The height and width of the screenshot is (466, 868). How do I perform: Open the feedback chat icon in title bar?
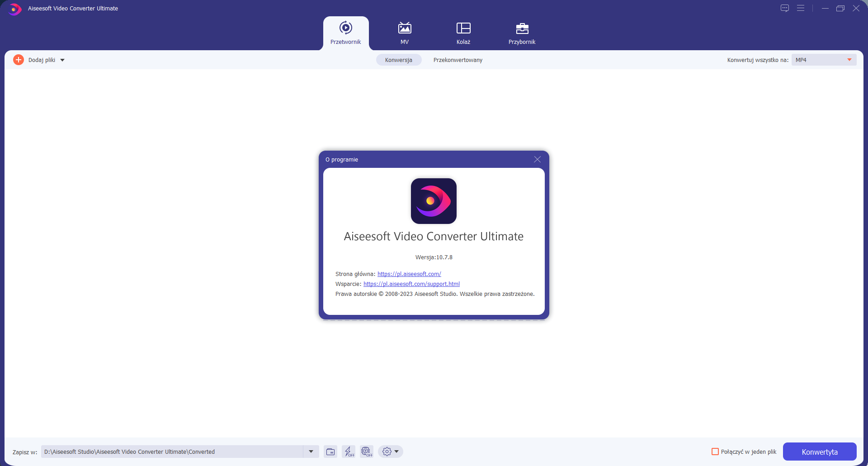pyautogui.click(x=785, y=8)
